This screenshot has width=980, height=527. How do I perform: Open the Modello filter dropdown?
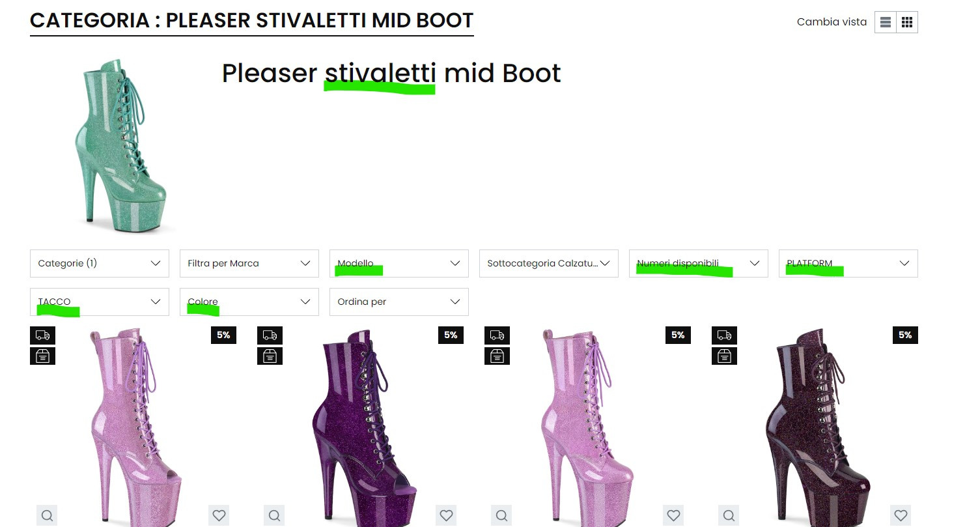(x=399, y=263)
